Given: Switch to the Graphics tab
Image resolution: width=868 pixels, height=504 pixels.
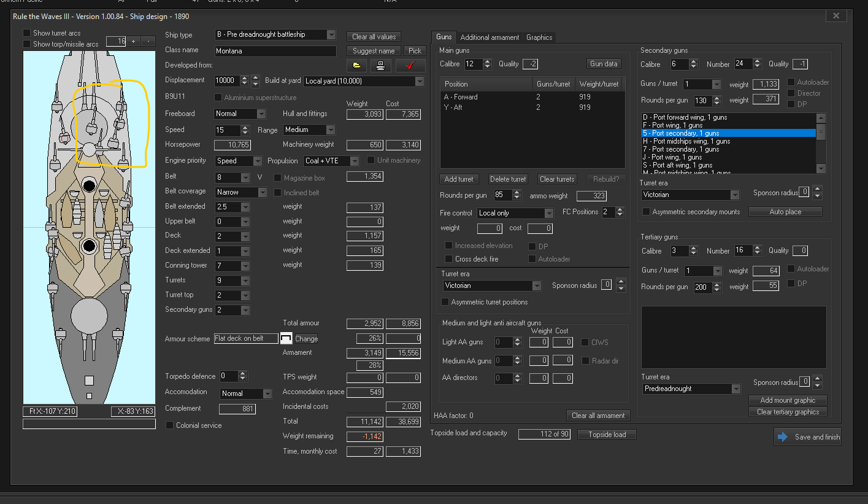Looking at the screenshot, I should coord(539,37).
